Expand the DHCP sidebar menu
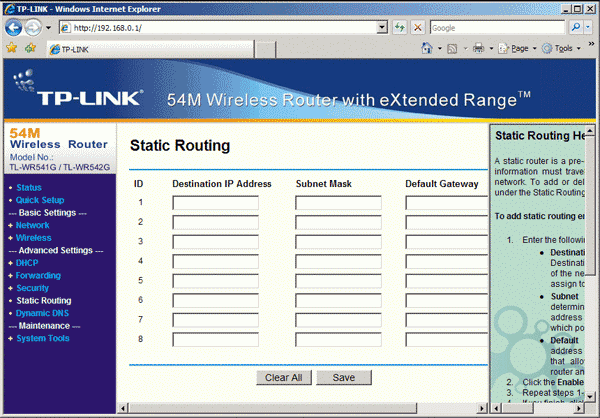 tap(27, 263)
